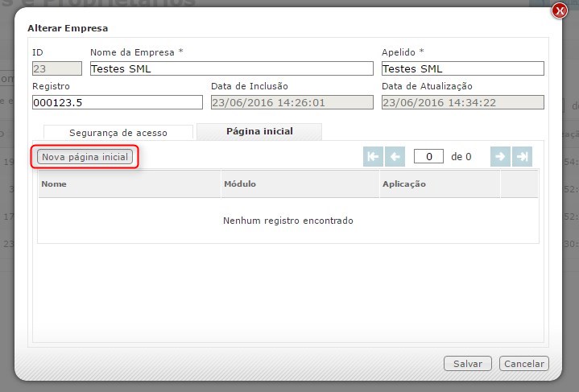Click the Data de Inclusão field
This screenshot has height=392, width=579.
[x=292, y=102]
